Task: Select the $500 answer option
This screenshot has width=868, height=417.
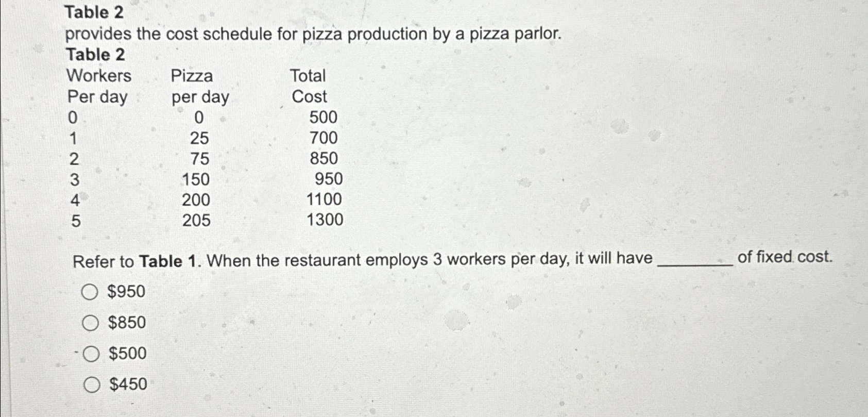Action: point(92,354)
